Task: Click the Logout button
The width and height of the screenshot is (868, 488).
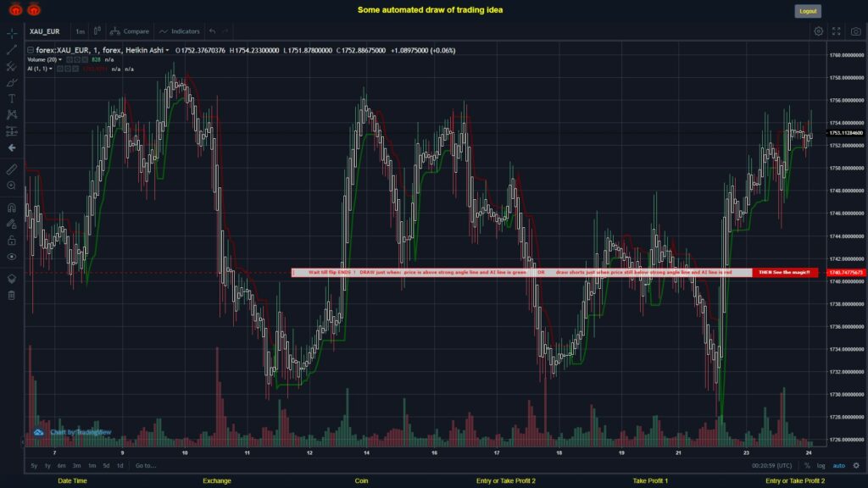Action: [808, 11]
